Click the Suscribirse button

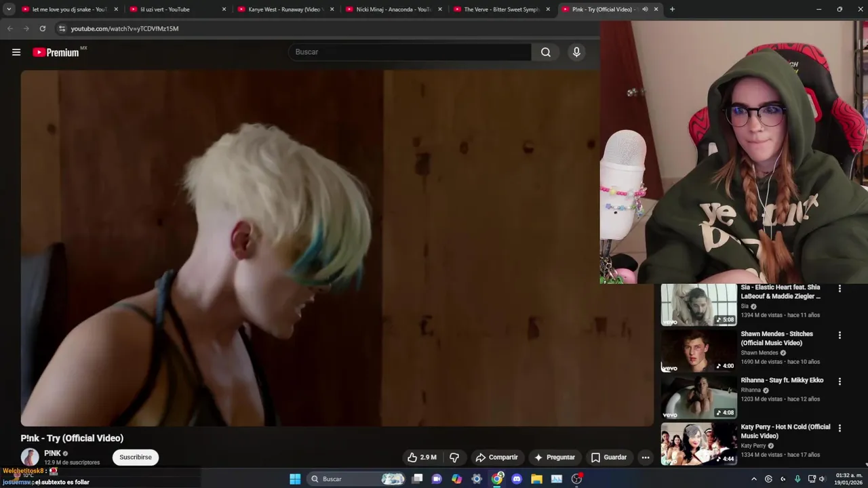(x=136, y=457)
